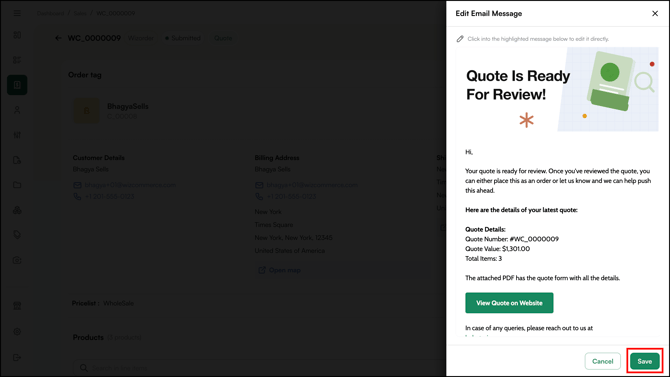Viewport: 670px width, 377px height.
Task: Click the attached PDF sentence in email
Action: [542, 278]
